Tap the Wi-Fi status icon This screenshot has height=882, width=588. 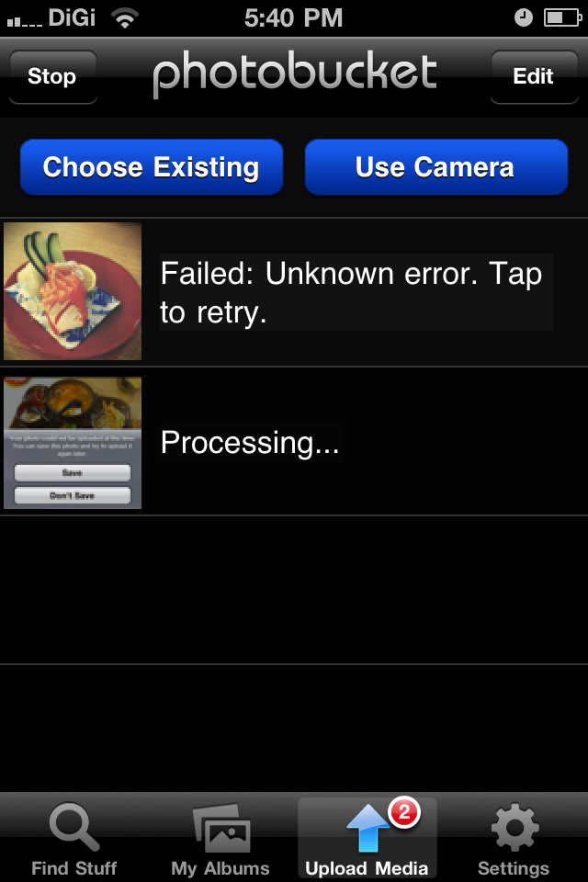(x=125, y=18)
